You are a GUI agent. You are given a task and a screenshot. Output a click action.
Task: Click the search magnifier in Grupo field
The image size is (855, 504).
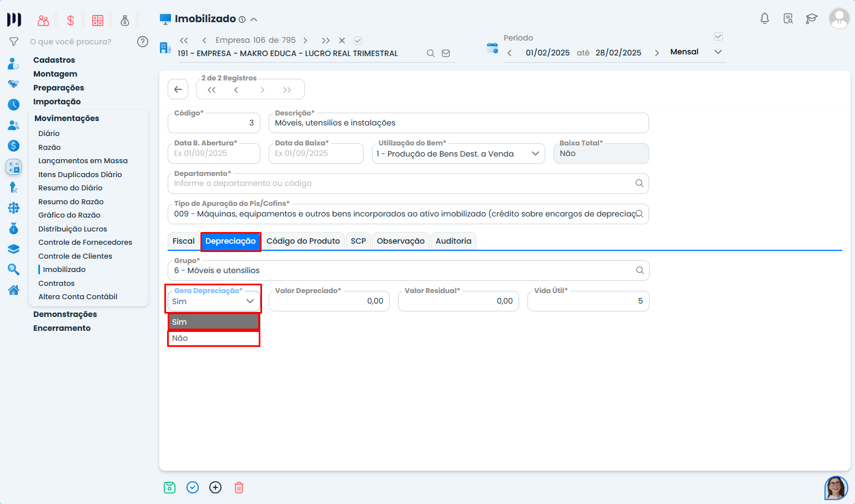[x=640, y=270]
